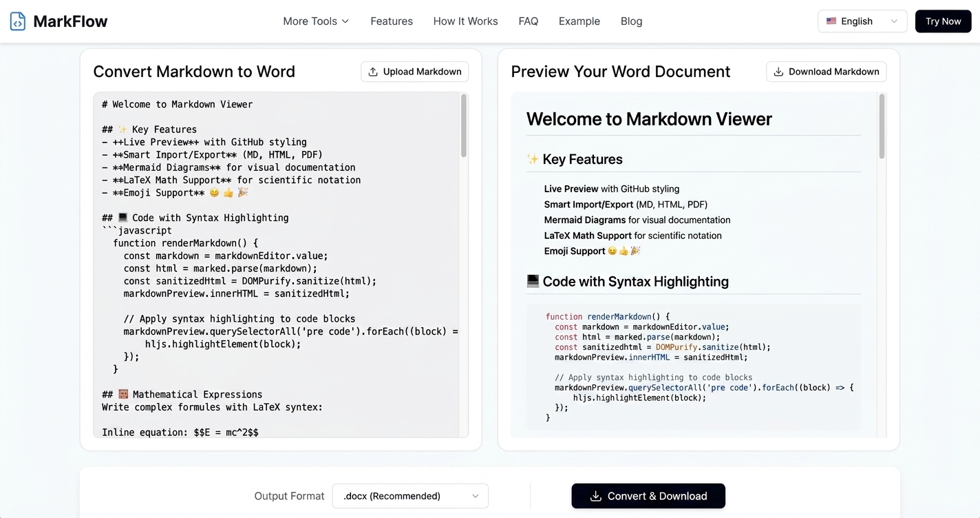This screenshot has width=980, height=518.
Task: Click the Output Format dropdown chevron
Action: [476, 496]
